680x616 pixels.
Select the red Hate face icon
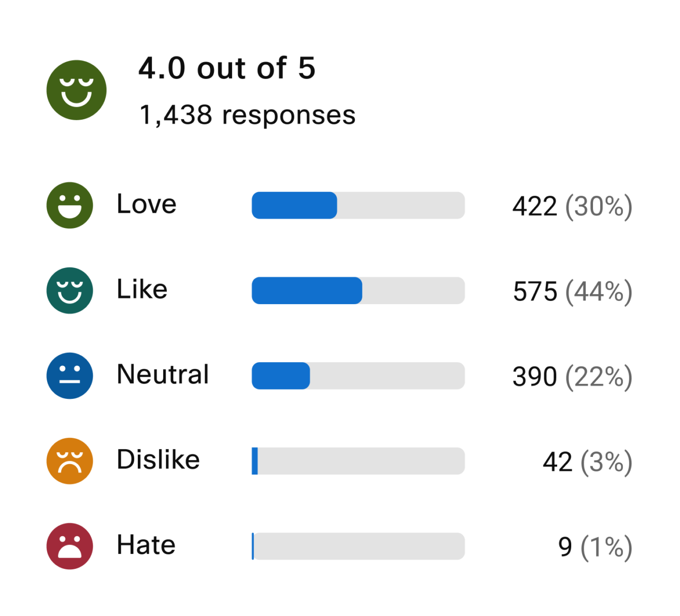(69, 546)
